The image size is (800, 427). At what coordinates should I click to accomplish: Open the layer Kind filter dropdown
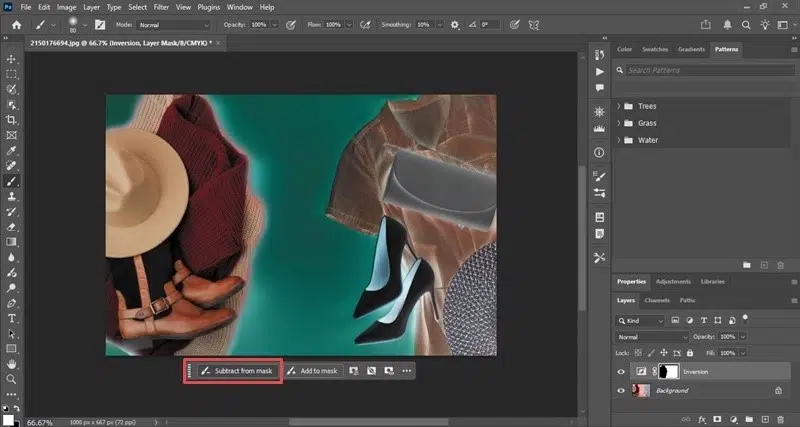click(640, 321)
